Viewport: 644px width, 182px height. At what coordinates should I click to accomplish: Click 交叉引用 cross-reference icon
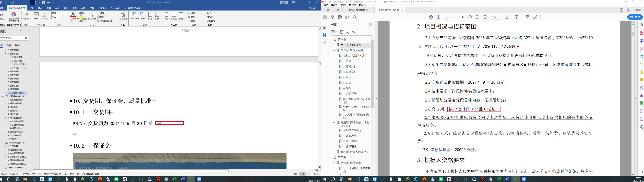point(123,16)
